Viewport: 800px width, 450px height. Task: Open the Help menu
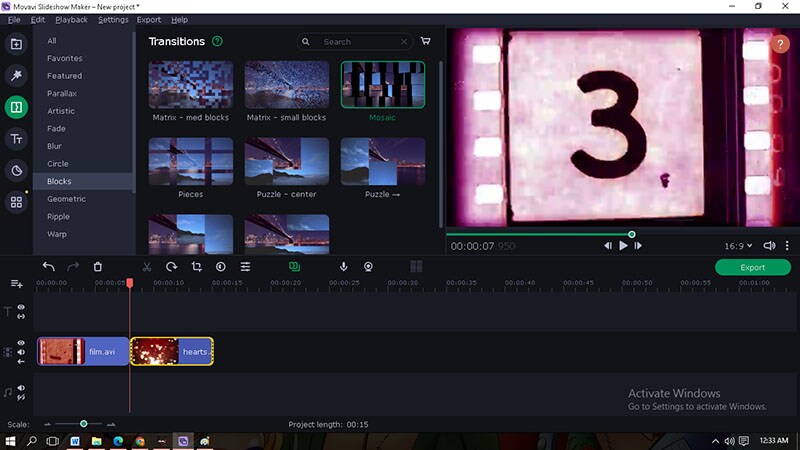[179, 19]
